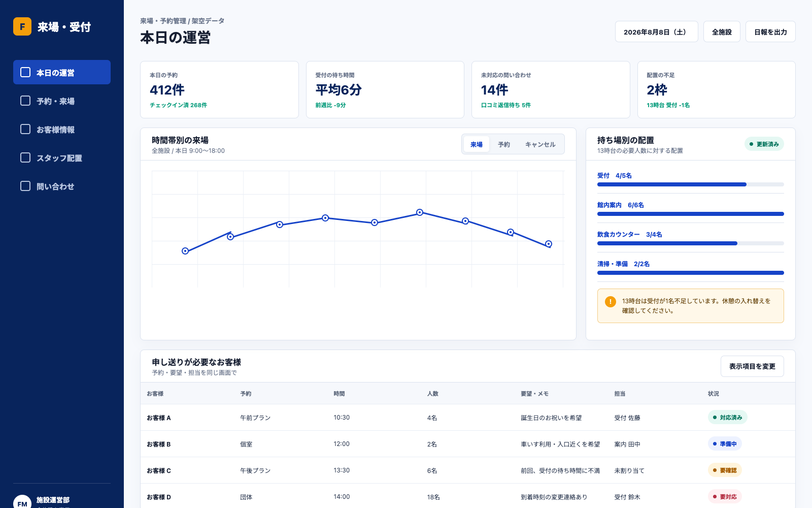Click the square icon beside 本日の運営

pyautogui.click(x=25, y=72)
